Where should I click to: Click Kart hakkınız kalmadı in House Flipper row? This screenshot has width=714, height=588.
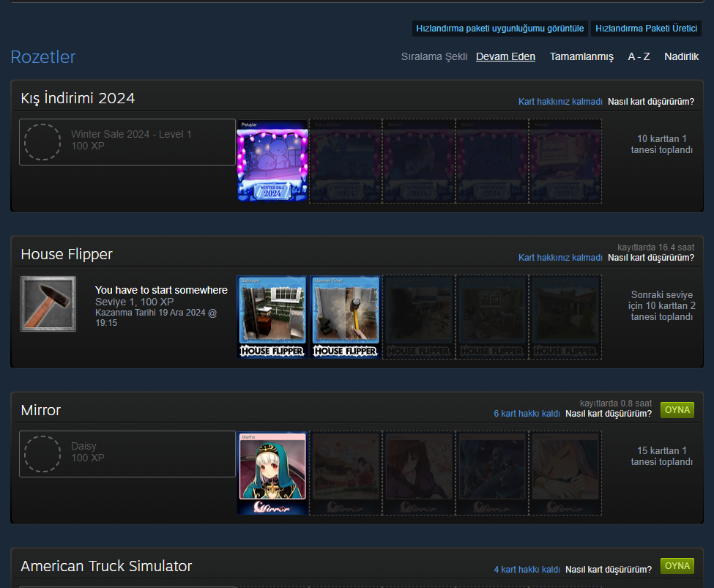point(560,258)
